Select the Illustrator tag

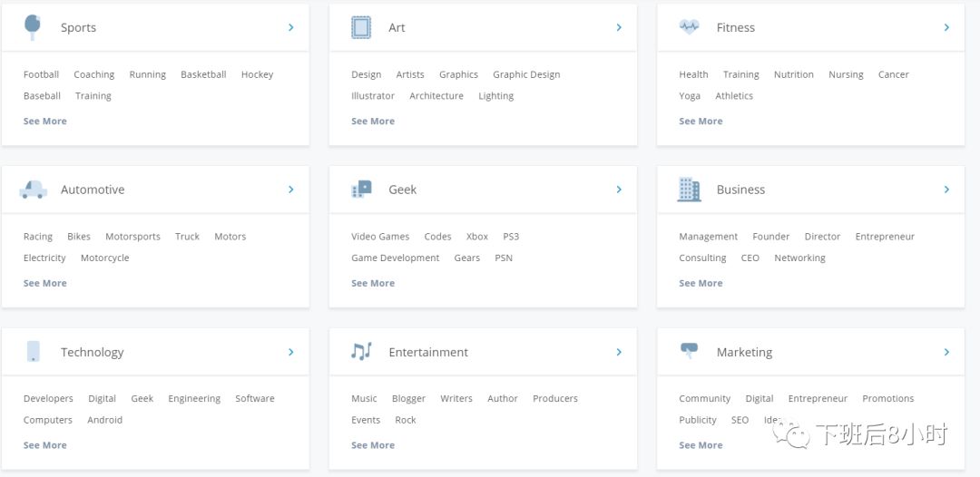click(373, 95)
